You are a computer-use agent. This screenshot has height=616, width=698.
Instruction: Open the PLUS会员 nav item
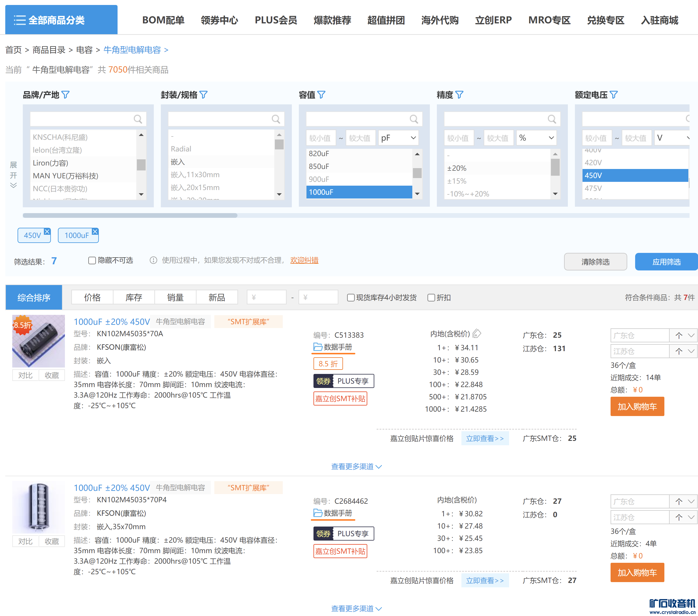(x=275, y=20)
